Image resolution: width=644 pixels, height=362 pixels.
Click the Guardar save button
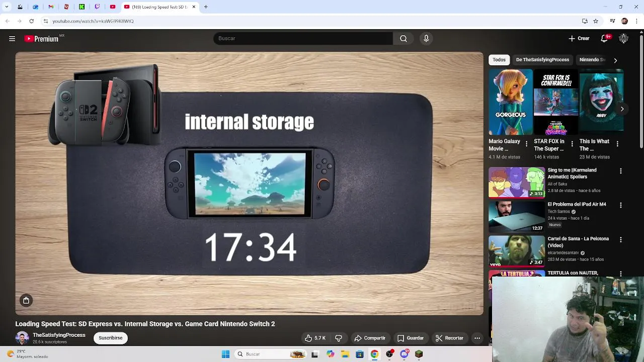pos(410,338)
